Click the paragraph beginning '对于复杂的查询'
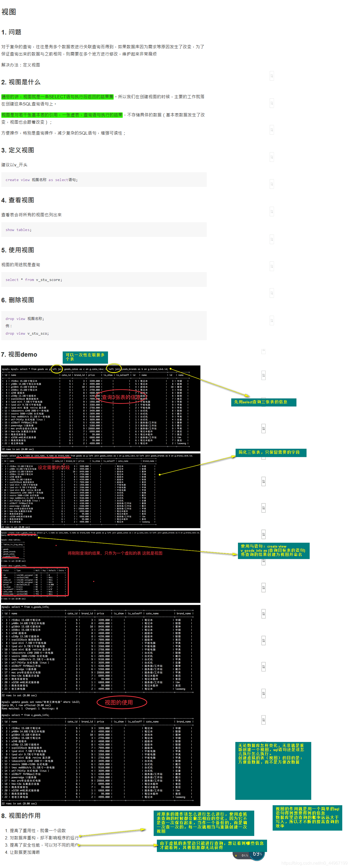The width and height of the screenshot is (350, 868). click(103, 50)
